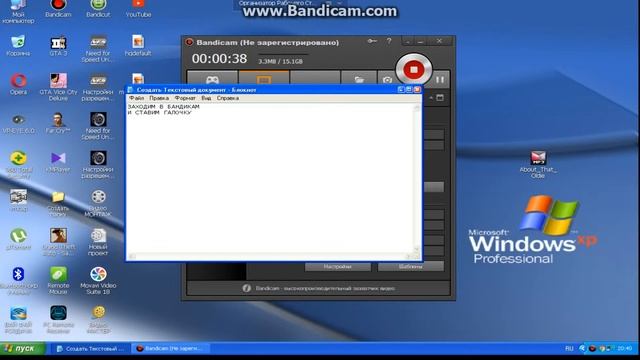Select the Корзина recycle bin icon
Image resolution: width=640 pixels, height=360 pixels.
[18, 46]
